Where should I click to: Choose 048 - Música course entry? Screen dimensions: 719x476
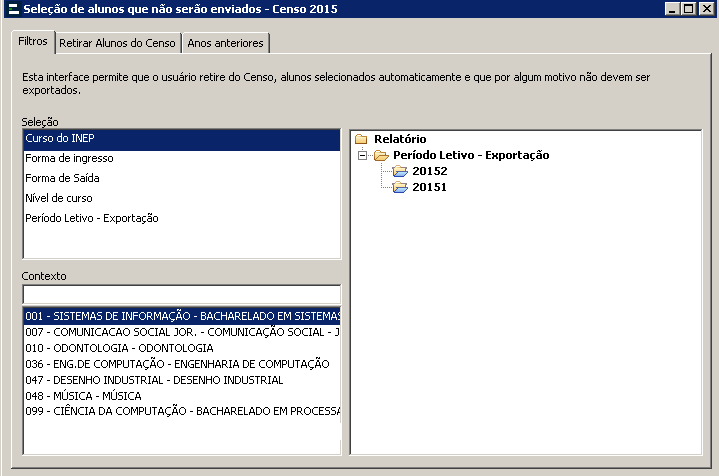click(x=83, y=396)
